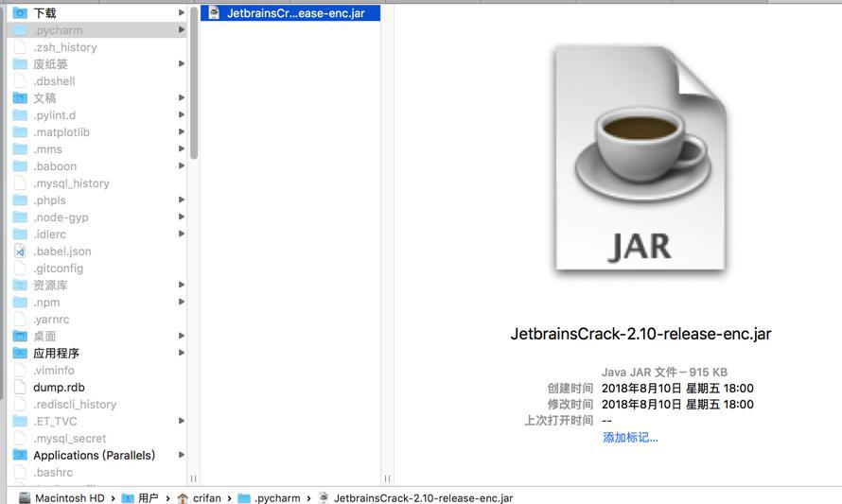This screenshot has height=504, width=842.
Task: Click the 应用程序 folder icon
Action: [x=20, y=353]
